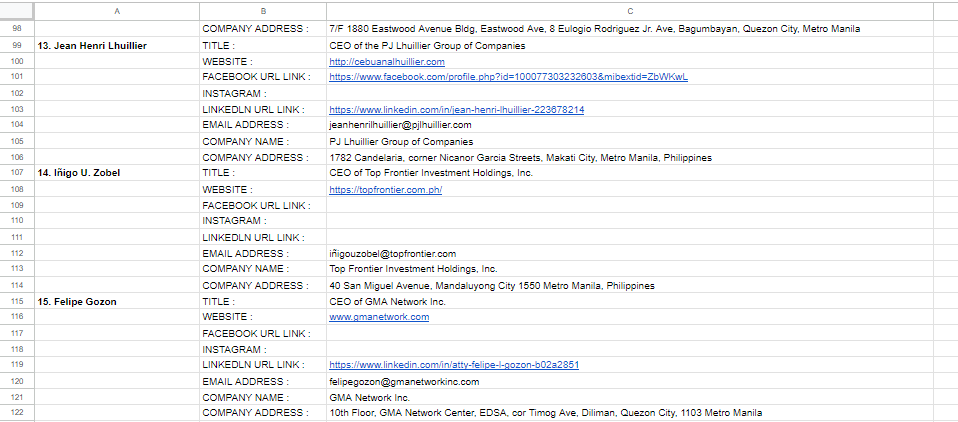Image resolution: width=958 pixels, height=422 pixels.
Task: Click 'LINKEDLN URL LINK :' label in row 103
Action: [254, 110]
